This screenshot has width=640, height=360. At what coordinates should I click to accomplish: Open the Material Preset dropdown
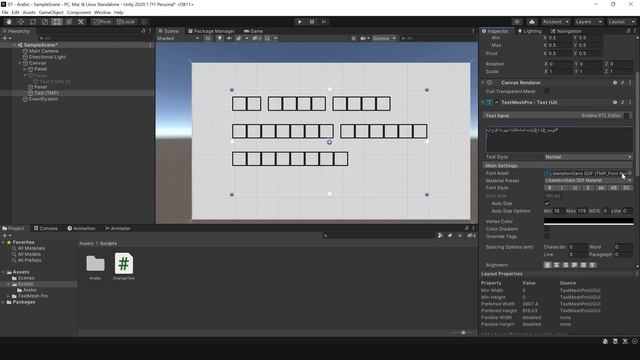[x=588, y=180]
